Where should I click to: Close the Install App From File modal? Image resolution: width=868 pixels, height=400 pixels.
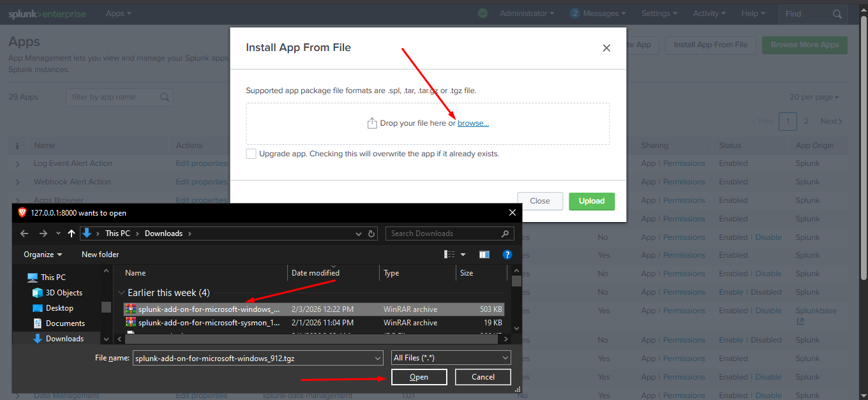(606, 48)
